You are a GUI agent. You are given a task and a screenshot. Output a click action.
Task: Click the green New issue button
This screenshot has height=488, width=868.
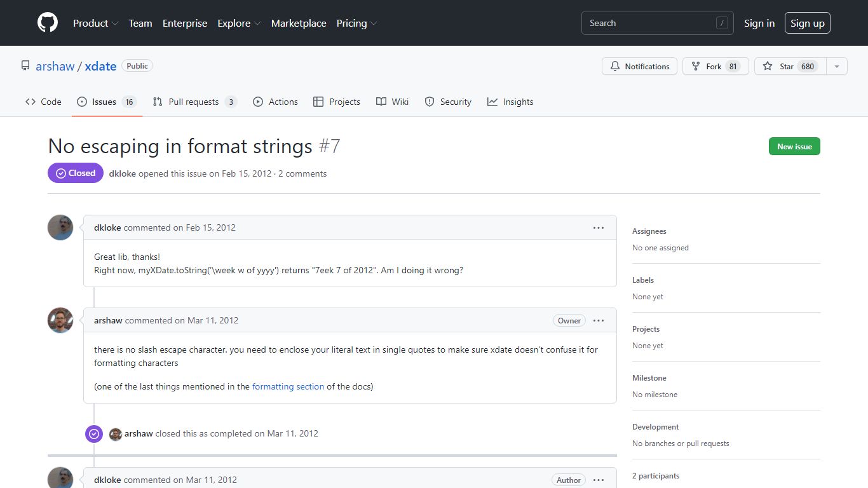[x=794, y=146]
